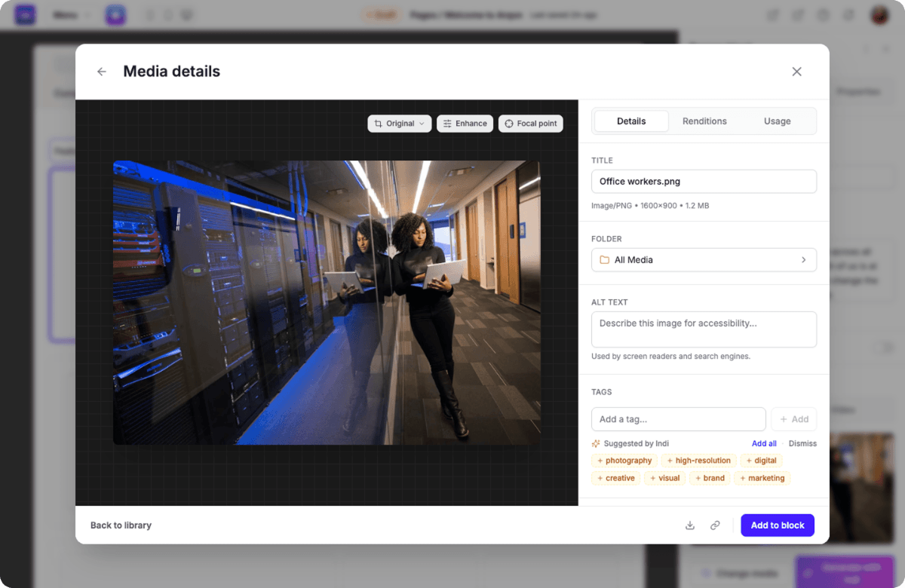Click the Add to block button
Viewport: 905px width, 588px height.
(777, 525)
